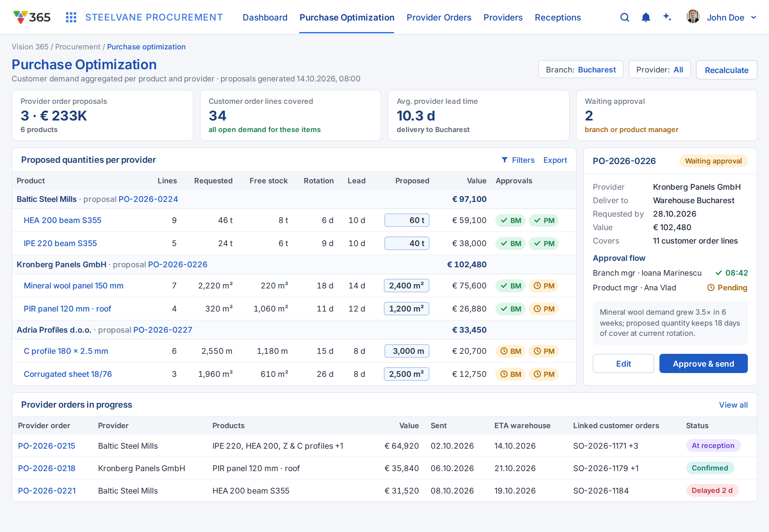Open the Provider: All selector

click(659, 70)
